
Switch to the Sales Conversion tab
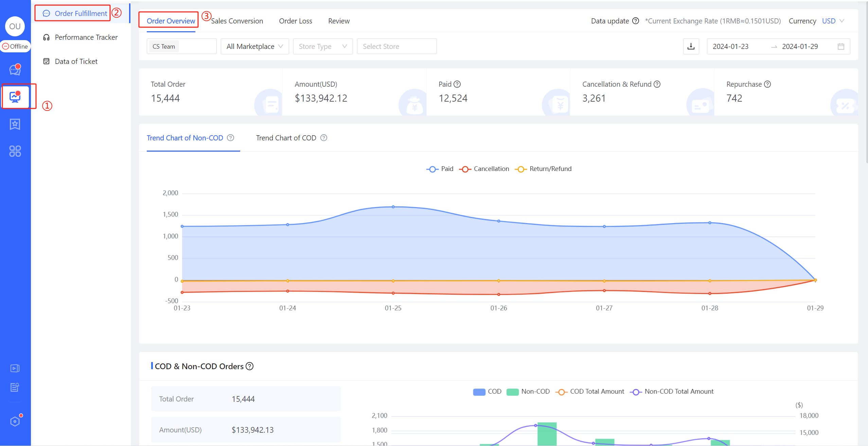click(237, 21)
